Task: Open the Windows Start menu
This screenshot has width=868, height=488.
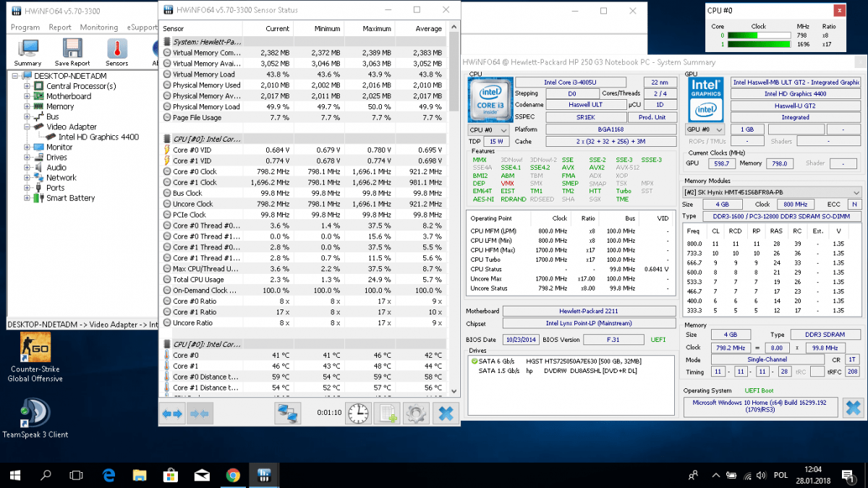Action: (x=14, y=475)
